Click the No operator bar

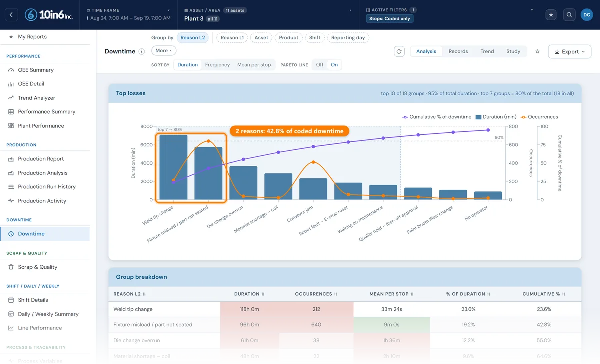pyautogui.click(x=488, y=196)
